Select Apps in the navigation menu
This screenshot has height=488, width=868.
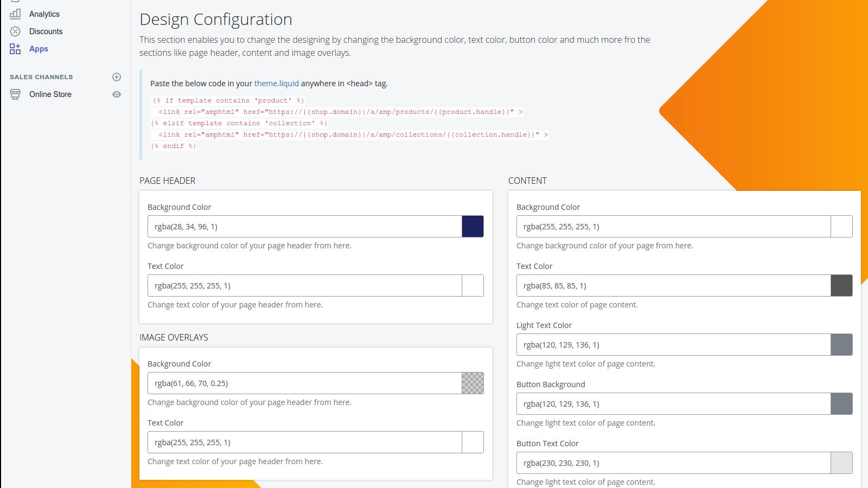(39, 48)
